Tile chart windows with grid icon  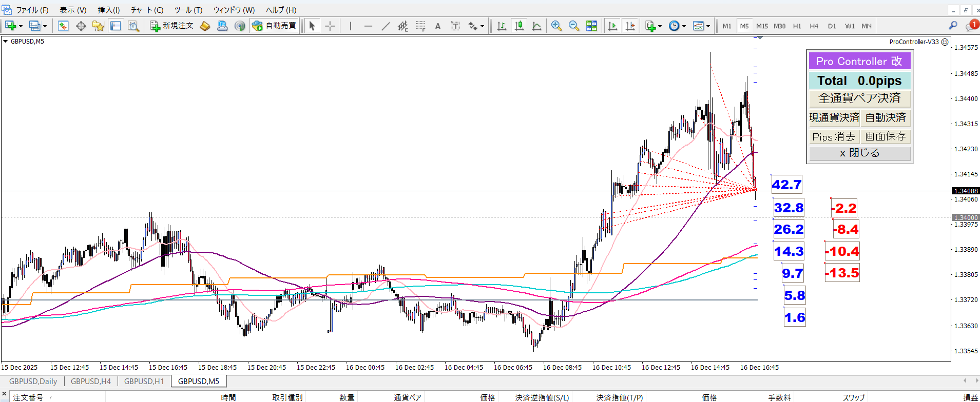click(x=591, y=26)
